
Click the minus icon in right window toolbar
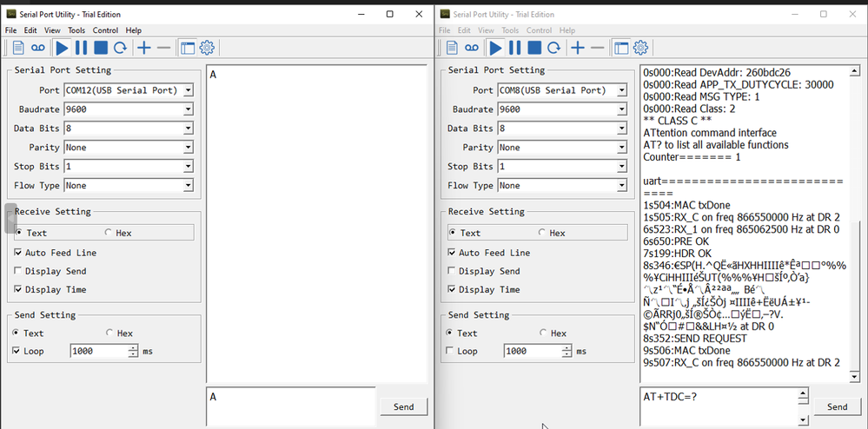click(x=597, y=48)
